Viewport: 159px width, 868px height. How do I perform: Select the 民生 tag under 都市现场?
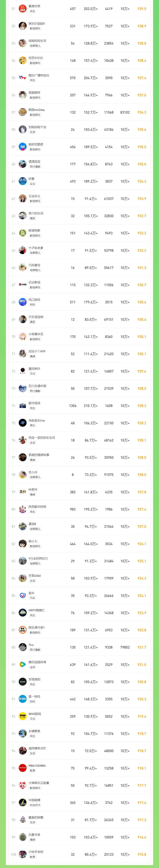point(32,408)
